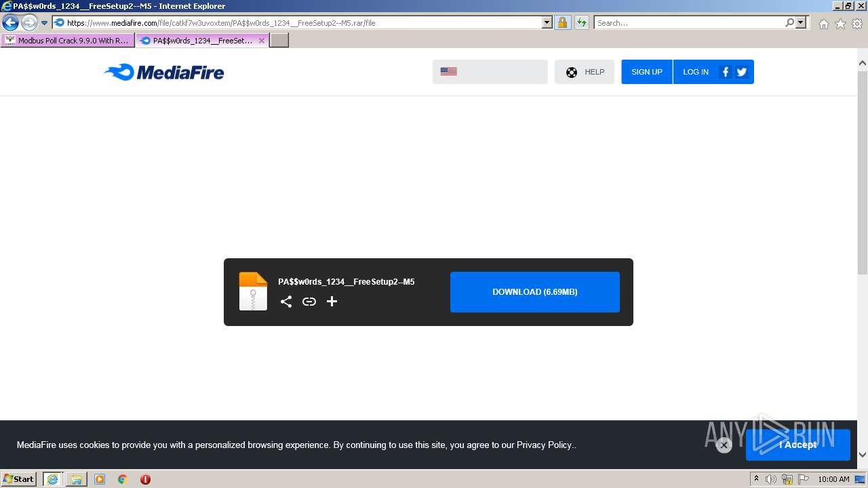Click the DOWNLOAD (6.69MB) button
The image size is (868, 488).
point(535,292)
